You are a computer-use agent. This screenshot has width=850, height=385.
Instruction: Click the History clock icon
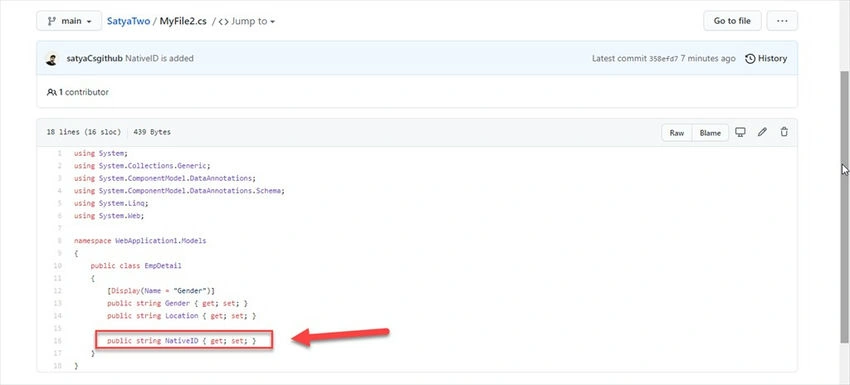point(750,59)
